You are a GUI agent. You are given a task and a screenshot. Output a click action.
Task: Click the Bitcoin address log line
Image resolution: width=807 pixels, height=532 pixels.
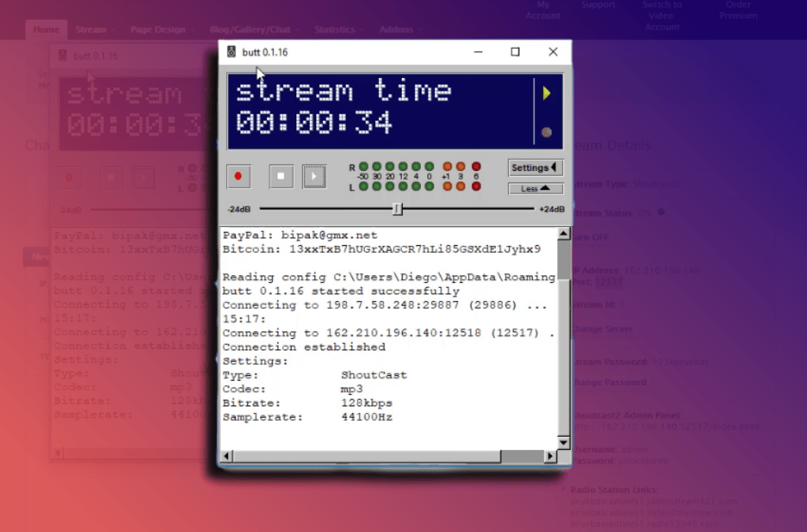(381, 249)
